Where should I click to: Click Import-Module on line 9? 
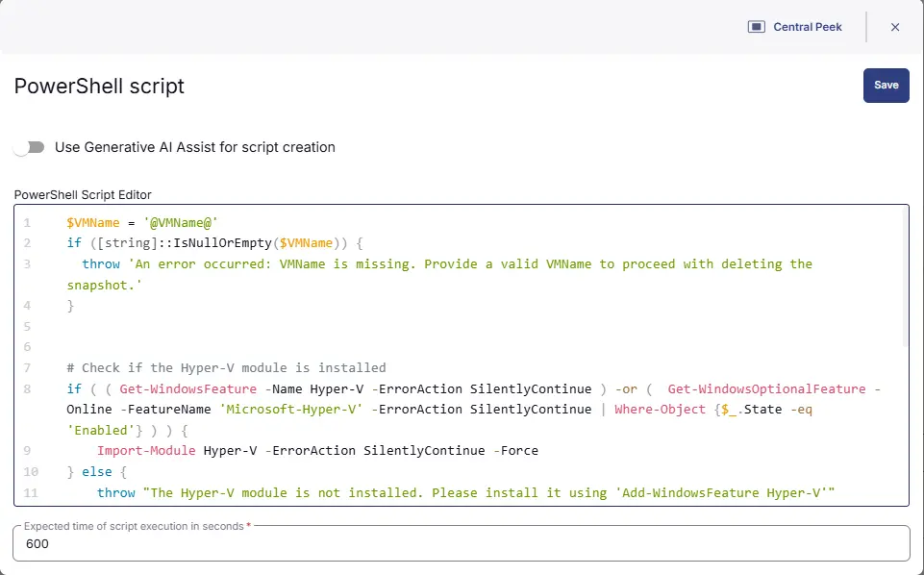pos(146,451)
